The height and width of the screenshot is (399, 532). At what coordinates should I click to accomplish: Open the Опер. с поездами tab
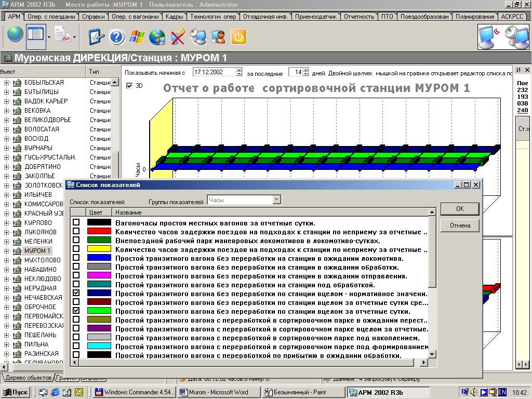(x=51, y=16)
